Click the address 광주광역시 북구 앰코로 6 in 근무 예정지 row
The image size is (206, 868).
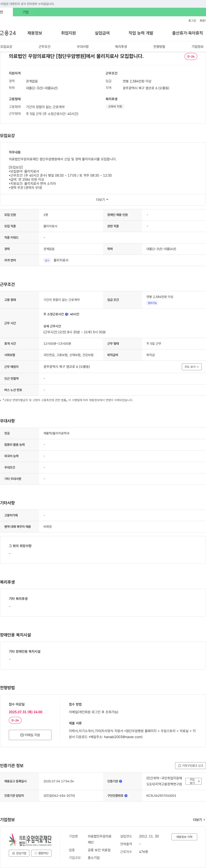pyautogui.click(x=67, y=367)
